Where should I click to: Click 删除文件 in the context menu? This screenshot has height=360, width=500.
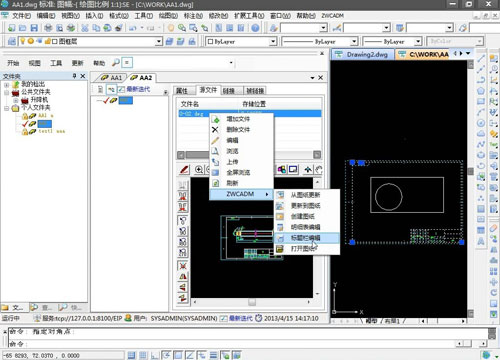click(x=242, y=130)
